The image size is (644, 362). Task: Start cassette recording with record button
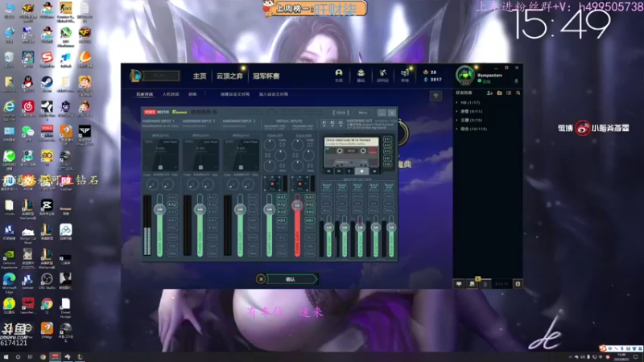(374, 171)
